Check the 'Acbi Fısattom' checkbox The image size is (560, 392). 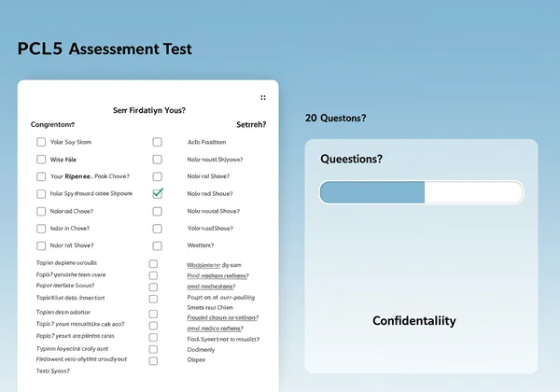point(157,142)
